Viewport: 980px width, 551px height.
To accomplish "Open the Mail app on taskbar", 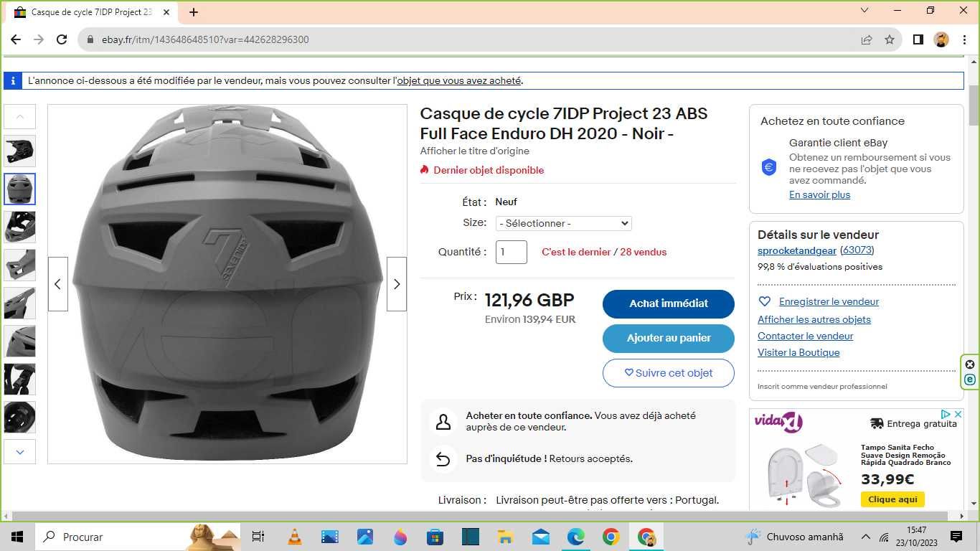I will coord(541,536).
